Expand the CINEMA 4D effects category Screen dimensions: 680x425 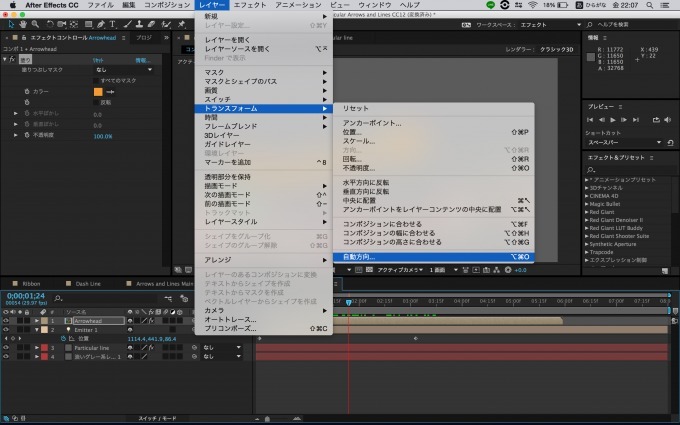click(588, 195)
